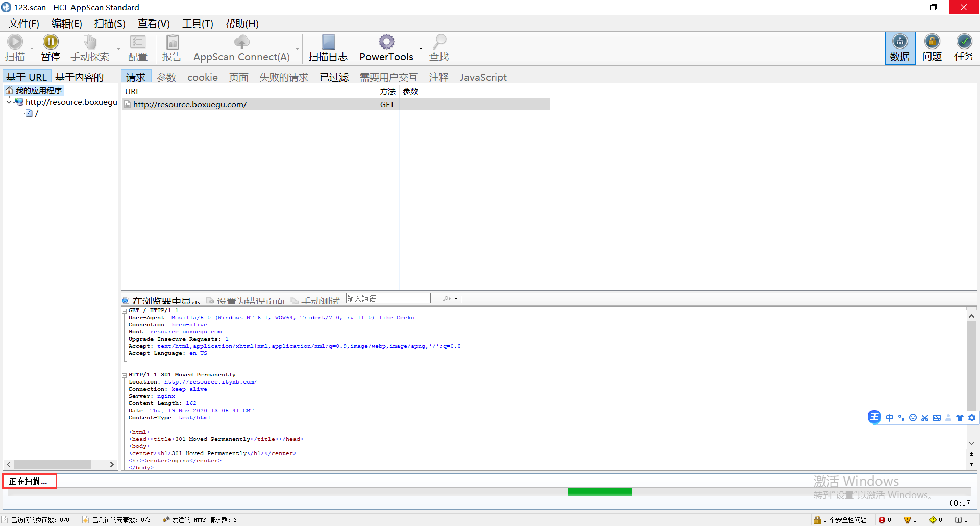Click the URL column header

(x=249, y=91)
